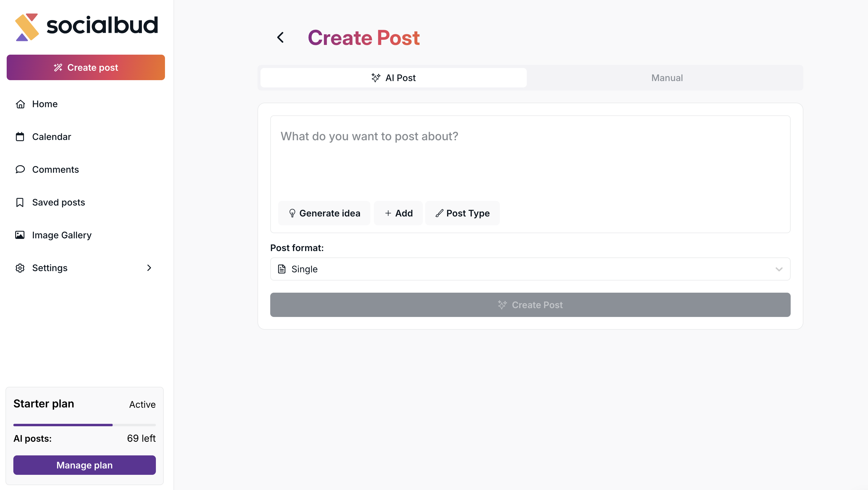Click the back arrow beside Create Post
The image size is (868, 490).
tap(280, 37)
